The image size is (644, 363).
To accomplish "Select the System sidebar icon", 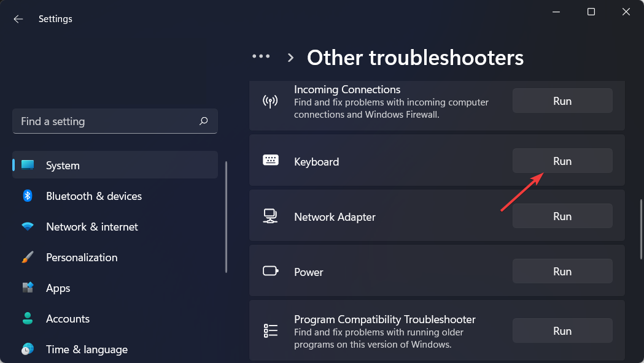I will pos(28,165).
